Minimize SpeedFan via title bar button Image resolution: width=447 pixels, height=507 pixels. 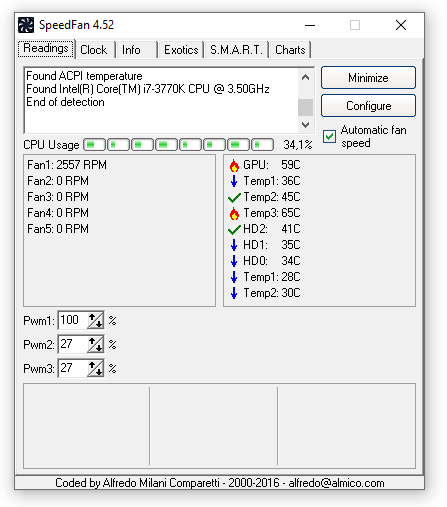click(310, 25)
